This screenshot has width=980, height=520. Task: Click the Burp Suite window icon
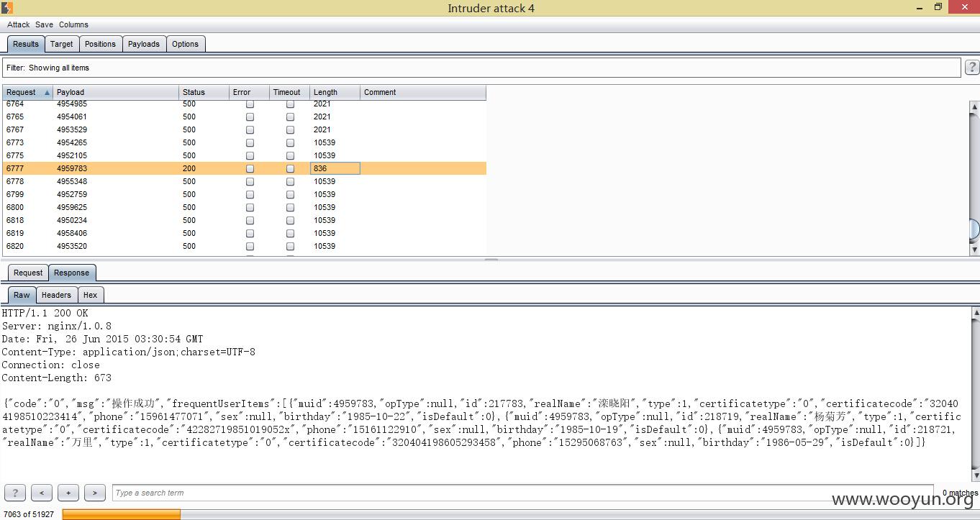click(x=6, y=8)
